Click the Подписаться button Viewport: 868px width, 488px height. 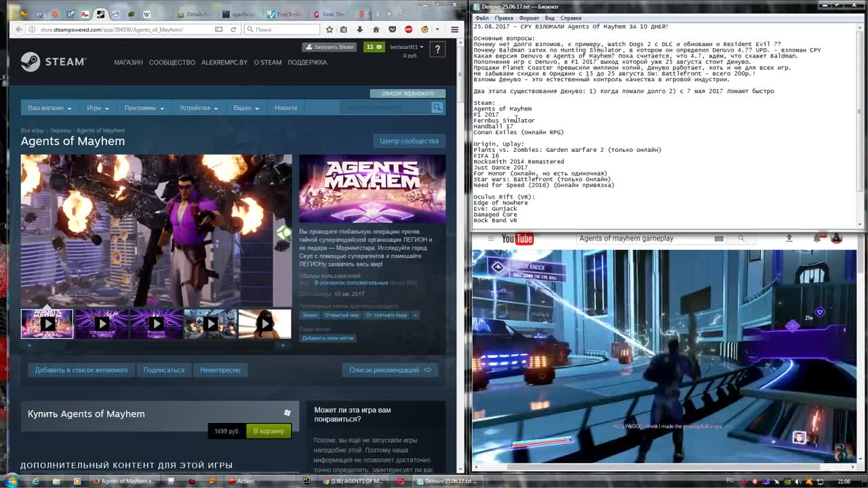[164, 370]
